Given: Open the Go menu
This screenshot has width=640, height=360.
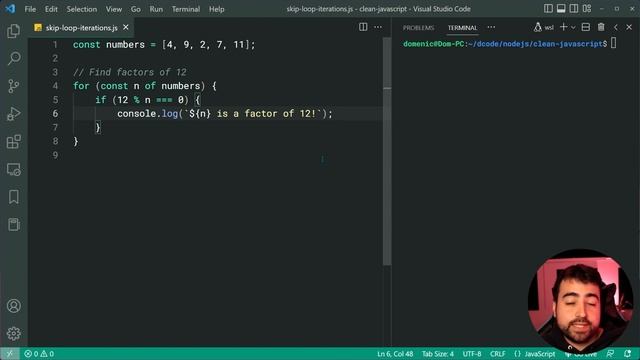Looking at the screenshot, I should 136,9.
